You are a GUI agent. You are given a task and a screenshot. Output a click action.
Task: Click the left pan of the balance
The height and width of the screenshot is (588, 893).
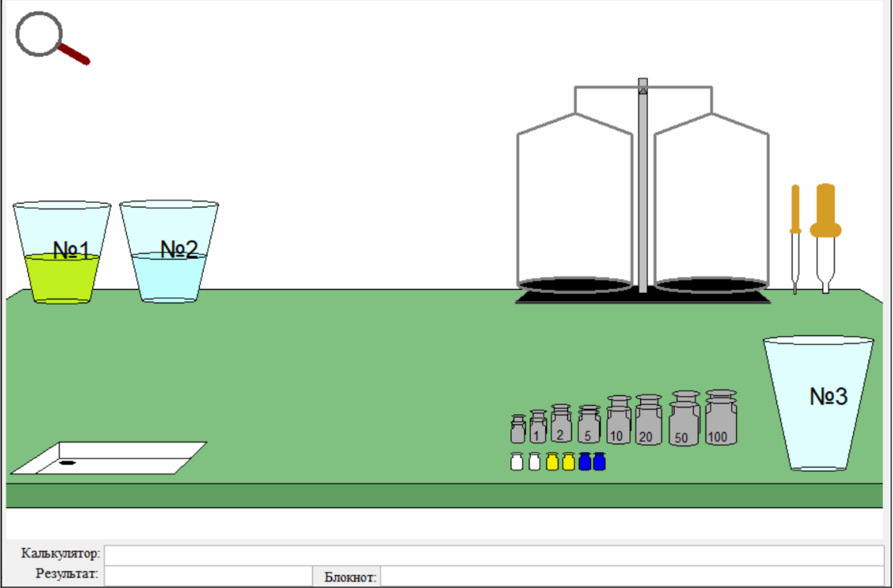pyautogui.click(x=575, y=285)
